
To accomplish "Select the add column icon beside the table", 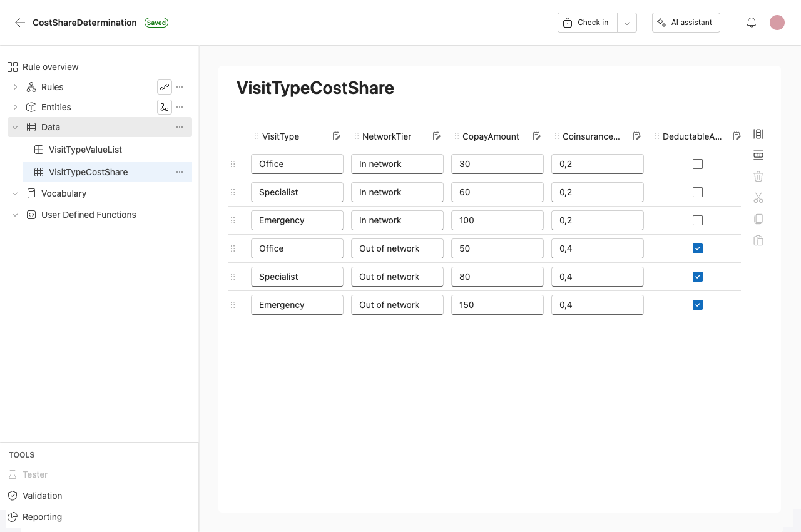I will (758, 133).
